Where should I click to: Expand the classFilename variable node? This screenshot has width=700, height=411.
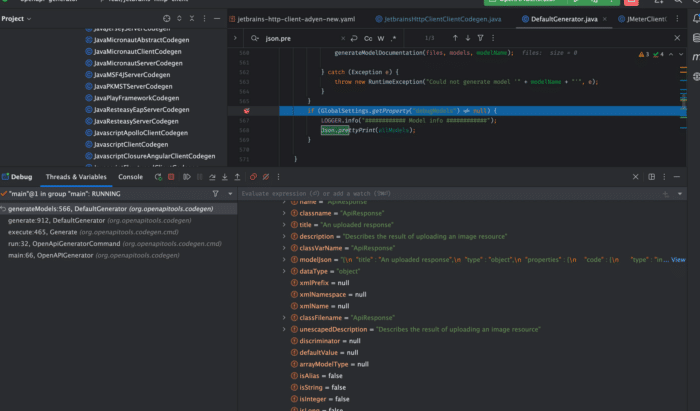pyautogui.click(x=284, y=318)
